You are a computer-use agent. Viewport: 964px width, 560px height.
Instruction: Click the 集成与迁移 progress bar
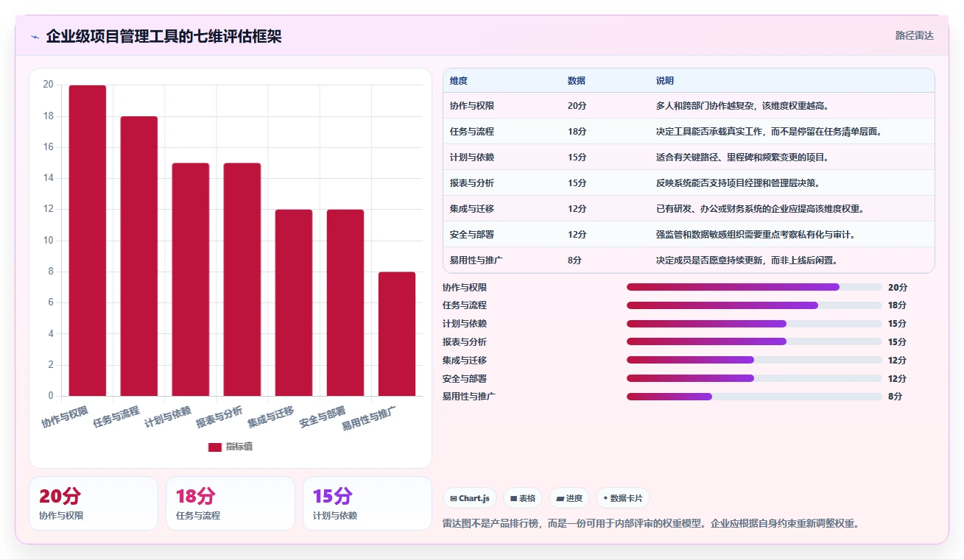(754, 360)
